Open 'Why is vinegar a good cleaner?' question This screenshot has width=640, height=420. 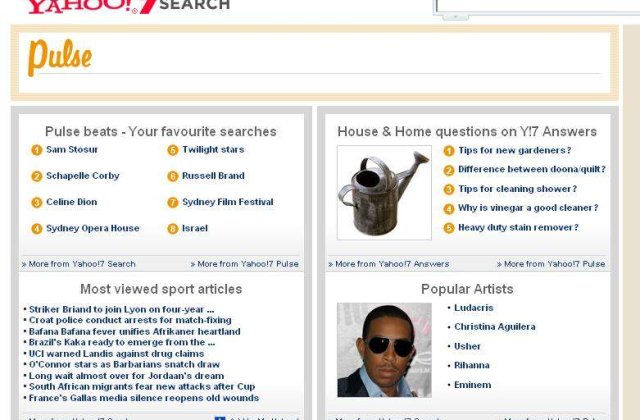tap(528, 208)
